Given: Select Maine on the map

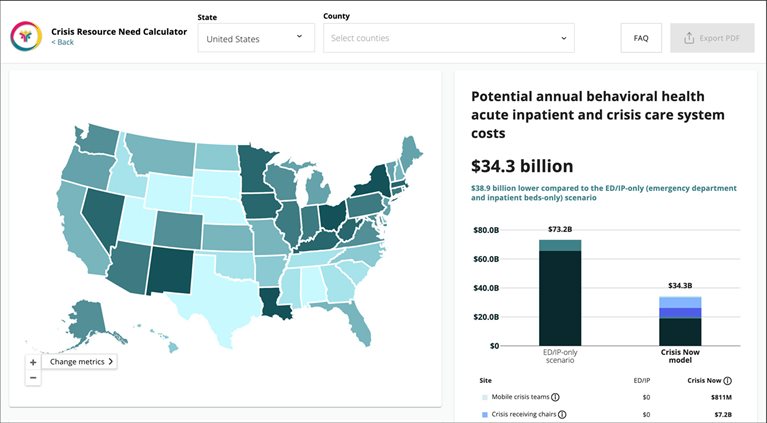Looking at the screenshot, I should coord(410,154).
